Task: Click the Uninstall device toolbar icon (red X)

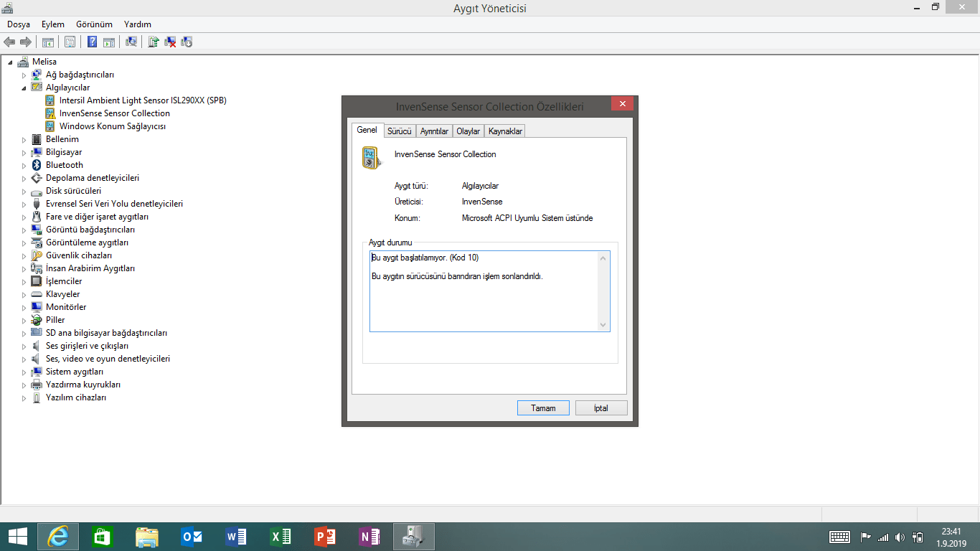Action: click(171, 42)
